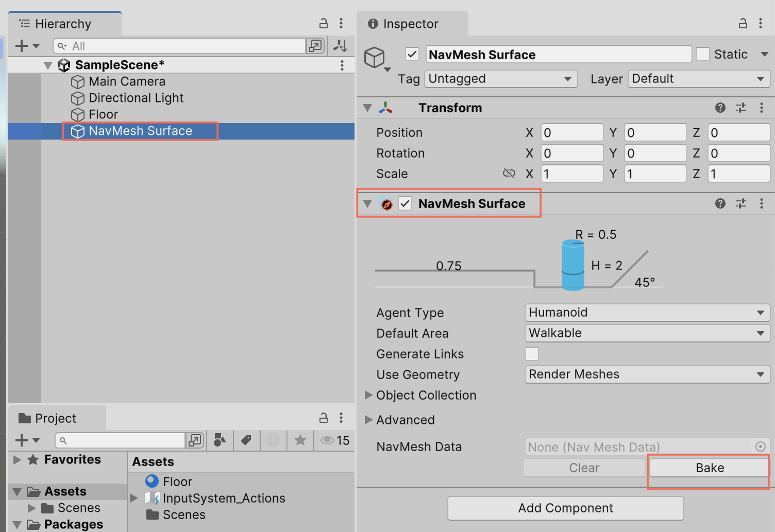
Task: Select the Search by Label tag icon
Action: [246, 440]
